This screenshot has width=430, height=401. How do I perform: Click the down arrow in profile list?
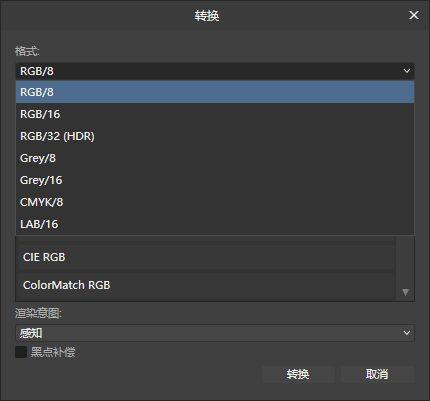coord(405,292)
